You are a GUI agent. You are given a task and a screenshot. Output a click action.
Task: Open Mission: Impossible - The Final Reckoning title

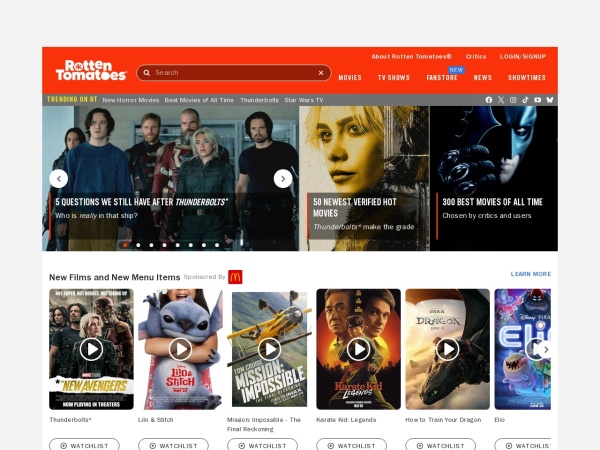264,424
